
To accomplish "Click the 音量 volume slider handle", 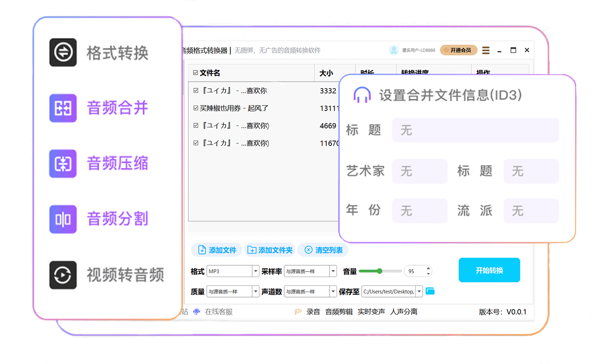I will click(x=379, y=271).
